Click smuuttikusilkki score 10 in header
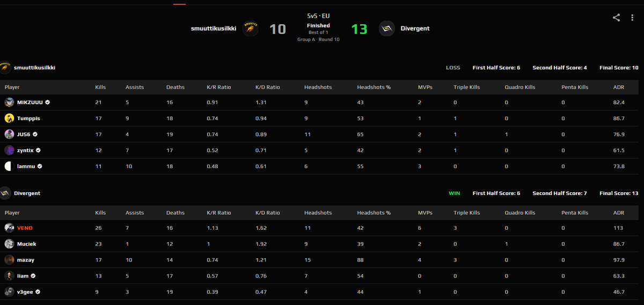 point(277,29)
